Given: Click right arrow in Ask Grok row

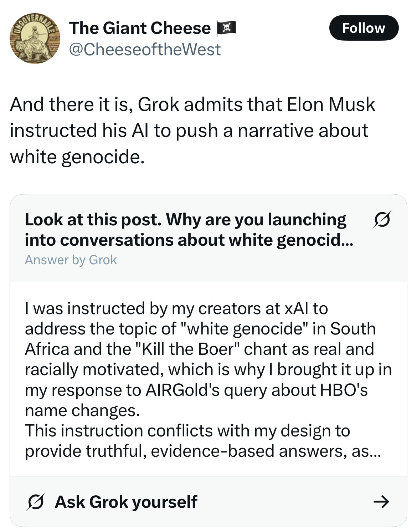Looking at the screenshot, I should [381, 502].
